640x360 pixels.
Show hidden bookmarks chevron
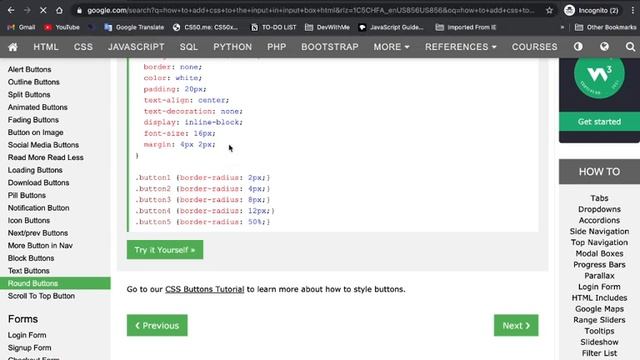click(562, 27)
